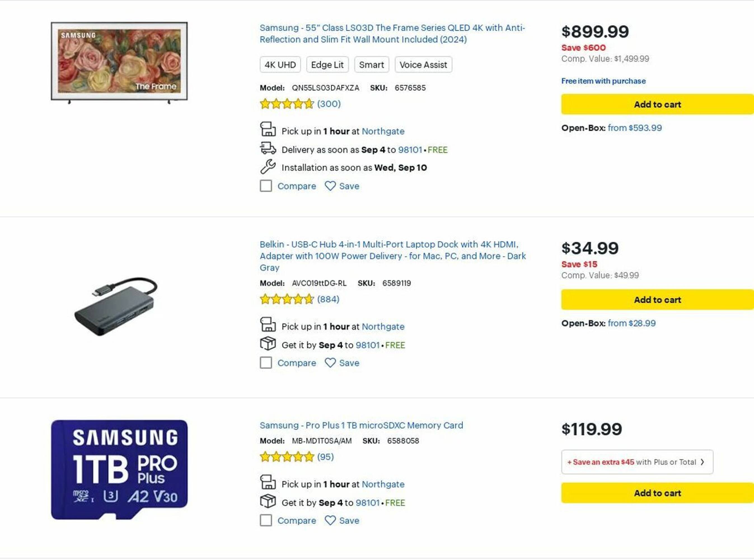
Task: Select the Voice Assist feature tag
Action: (x=423, y=65)
